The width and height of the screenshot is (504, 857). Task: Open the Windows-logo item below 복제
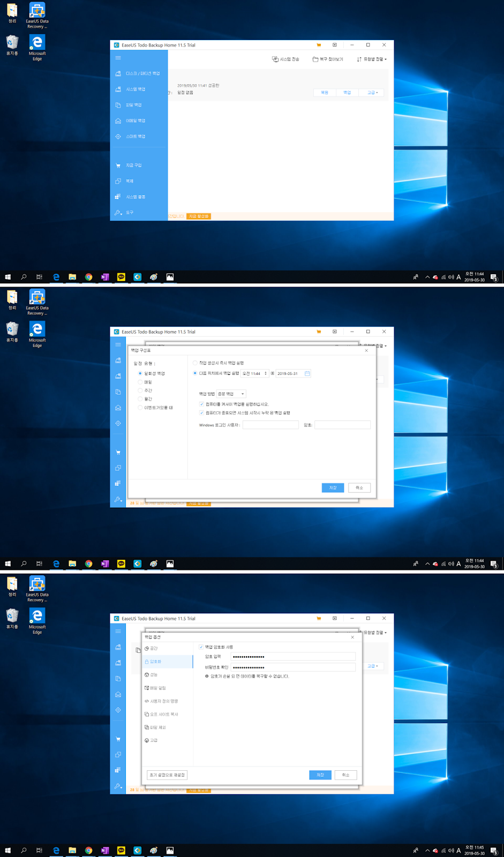tap(131, 197)
